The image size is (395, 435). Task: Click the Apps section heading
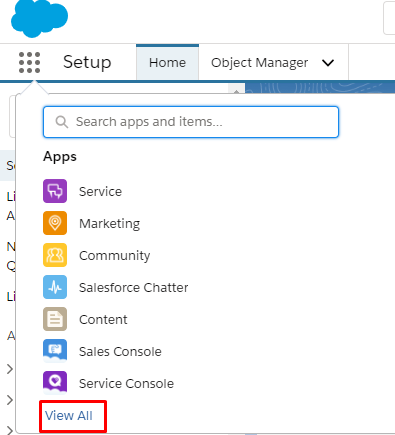click(x=60, y=157)
